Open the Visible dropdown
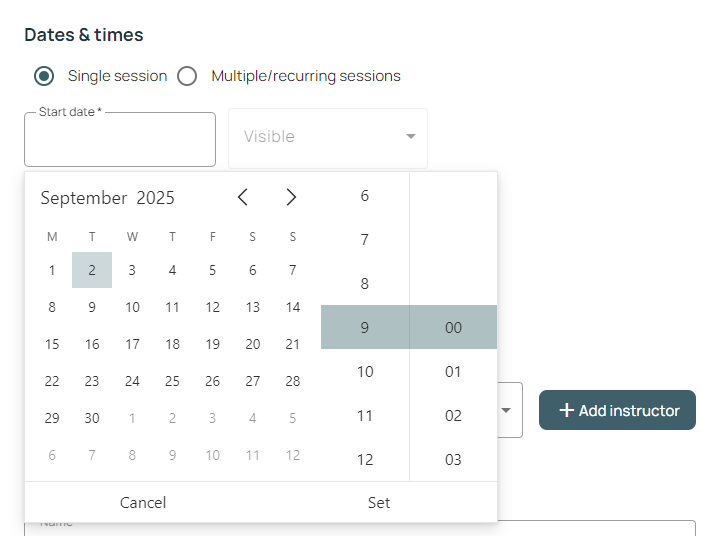The height and width of the screenshot is (536, 701). (x=328, y=137)
